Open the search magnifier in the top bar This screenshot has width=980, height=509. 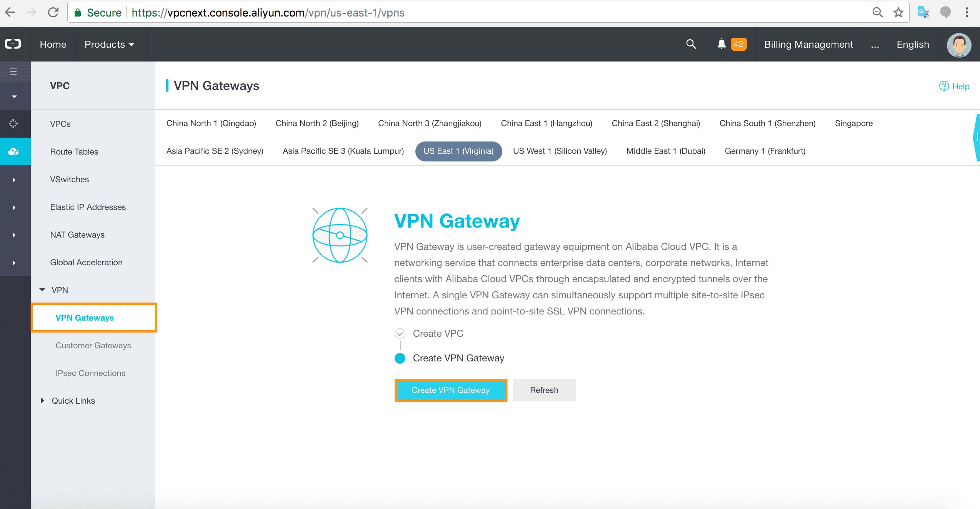[x=691, y=44]
